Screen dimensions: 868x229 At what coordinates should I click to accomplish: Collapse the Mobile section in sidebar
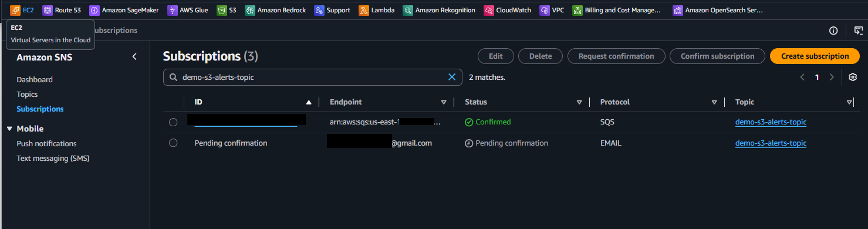click(9, 129)
